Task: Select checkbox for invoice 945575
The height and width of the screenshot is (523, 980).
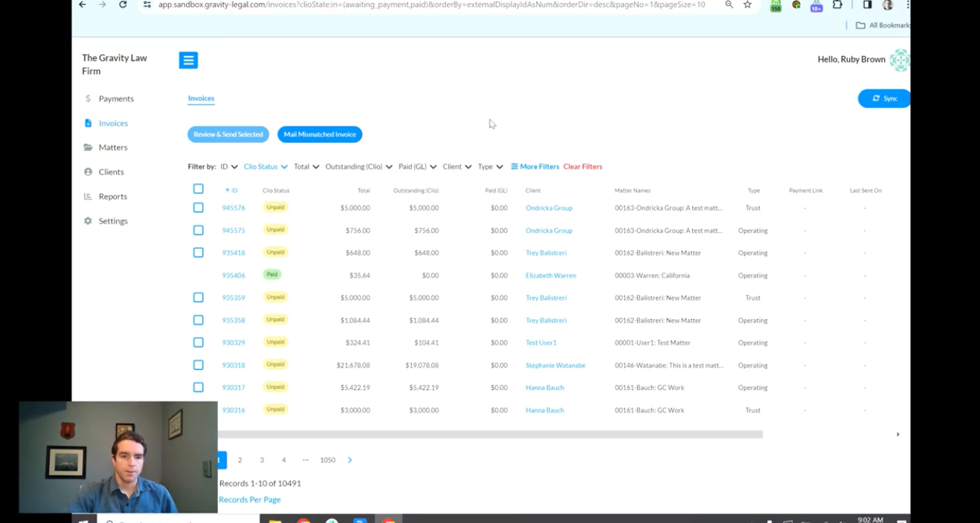Action: [199, 230]
